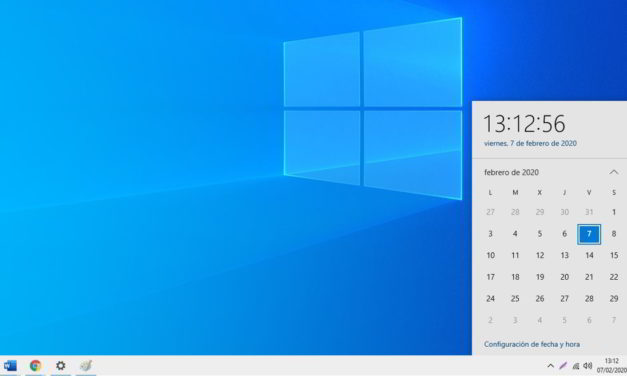Screen dimensions: 627x376
Task: Select day 26 in the calendar
Action: tap(540, 299)
